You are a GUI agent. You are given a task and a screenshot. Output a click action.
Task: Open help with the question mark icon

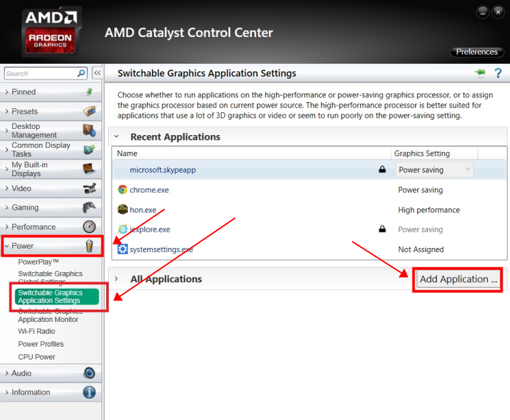tap(498, 73)
